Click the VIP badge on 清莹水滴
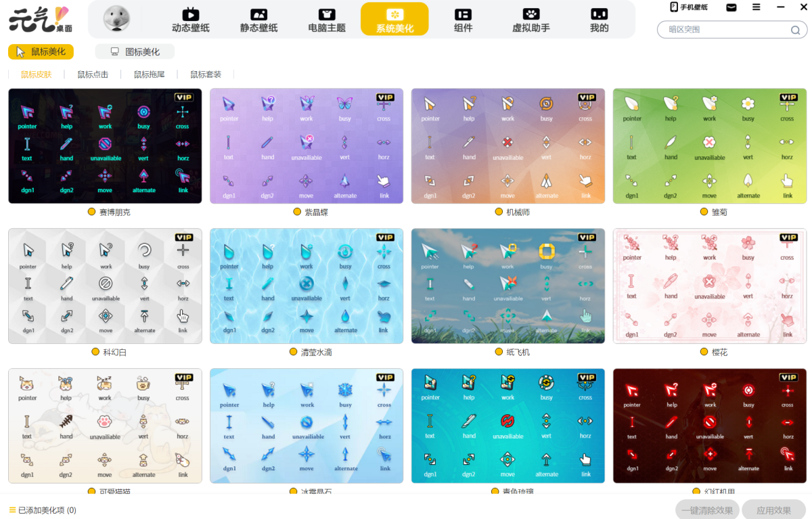 point(385,238)
